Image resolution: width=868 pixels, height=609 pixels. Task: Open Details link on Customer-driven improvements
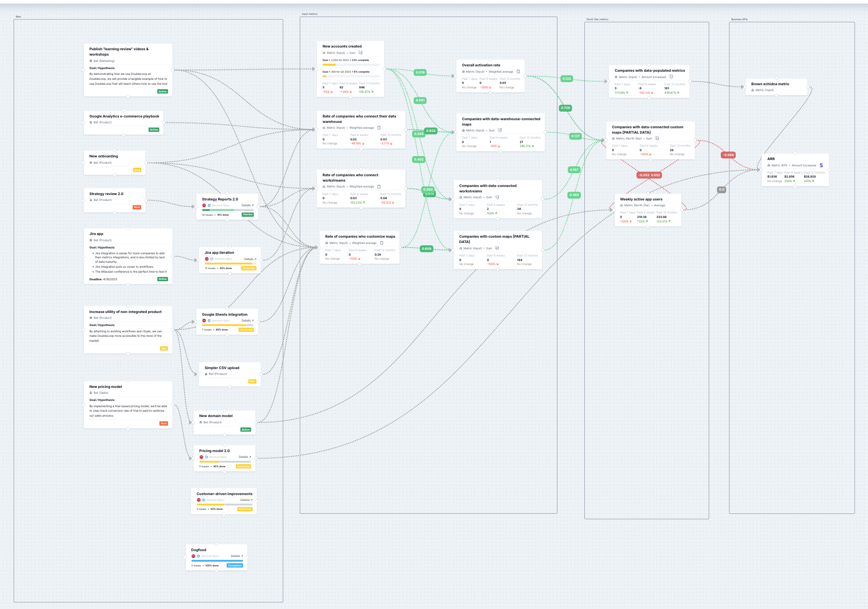[x=246, y=500]
